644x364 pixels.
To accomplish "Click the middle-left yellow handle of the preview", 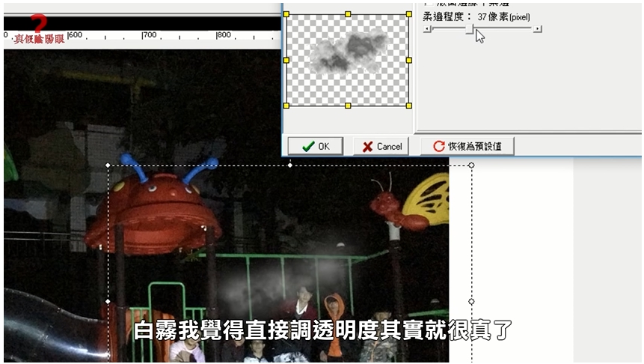I will (x=286, y=60).
